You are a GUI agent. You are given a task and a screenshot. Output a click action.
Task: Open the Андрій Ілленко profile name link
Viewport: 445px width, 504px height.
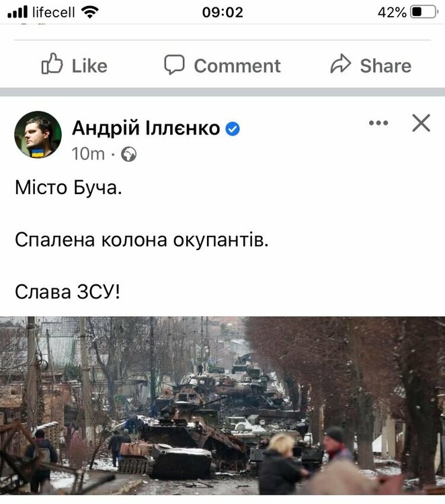coord(147,128)
